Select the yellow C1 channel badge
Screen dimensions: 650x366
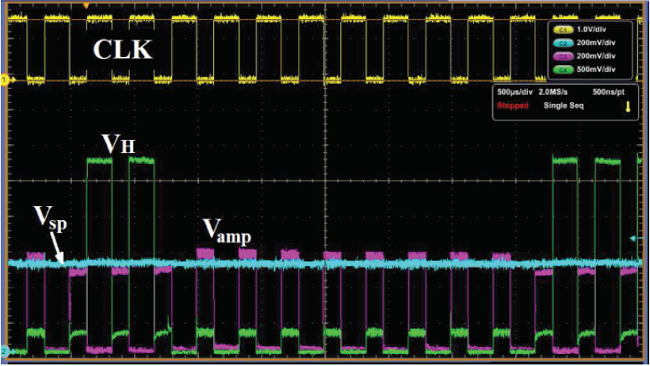pos(563,30)
